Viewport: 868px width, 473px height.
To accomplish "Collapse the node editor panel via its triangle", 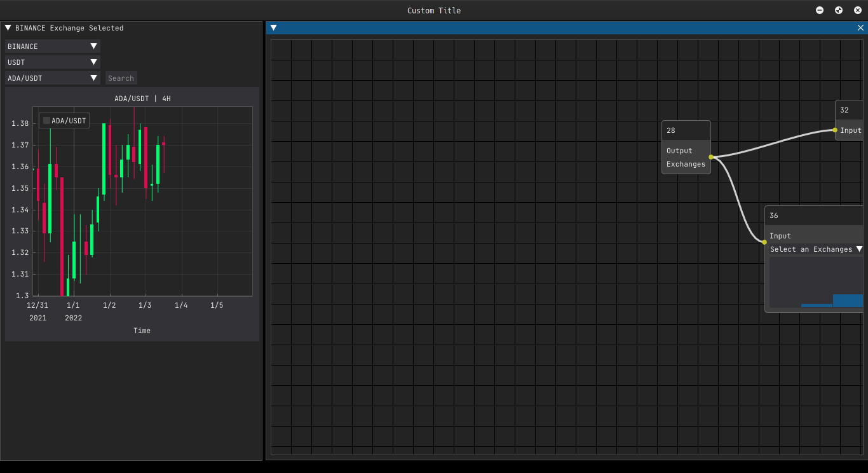I will (273, 27).
